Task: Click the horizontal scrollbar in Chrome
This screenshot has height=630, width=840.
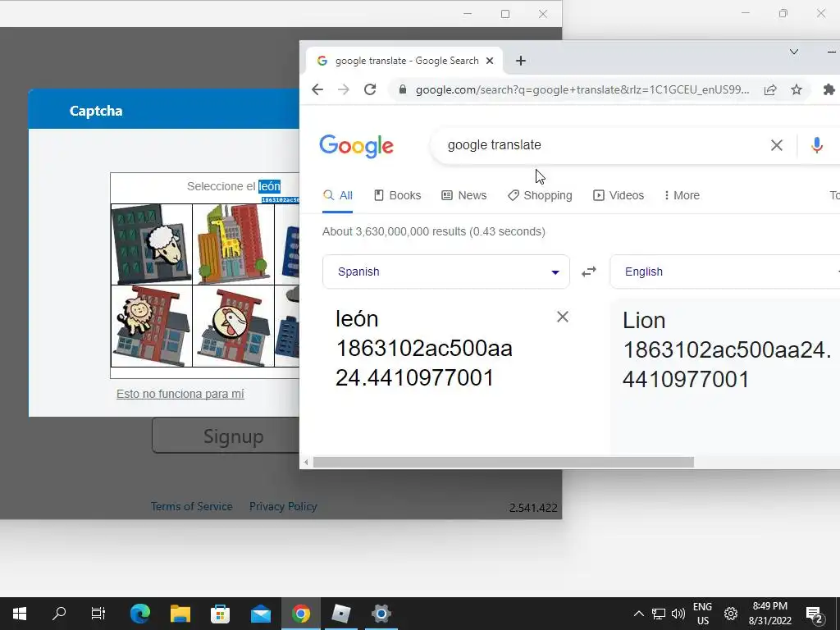Action: pos(504,462)
